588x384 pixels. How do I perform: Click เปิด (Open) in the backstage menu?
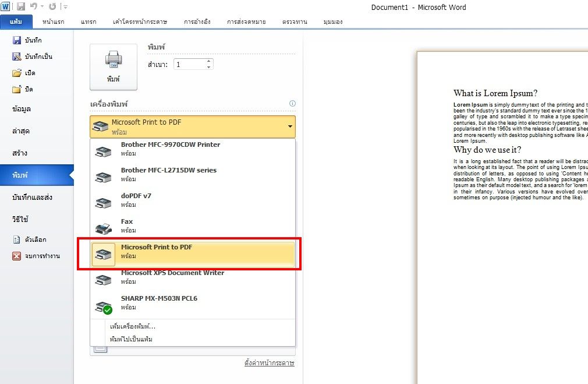coord(24,73)
